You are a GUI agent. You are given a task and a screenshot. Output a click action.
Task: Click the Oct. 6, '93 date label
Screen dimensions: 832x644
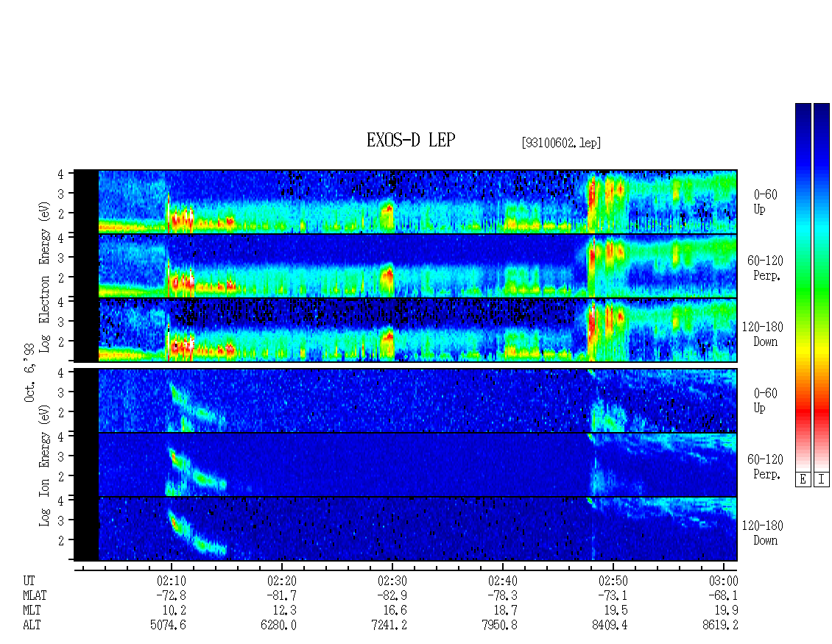coord(29,372)
